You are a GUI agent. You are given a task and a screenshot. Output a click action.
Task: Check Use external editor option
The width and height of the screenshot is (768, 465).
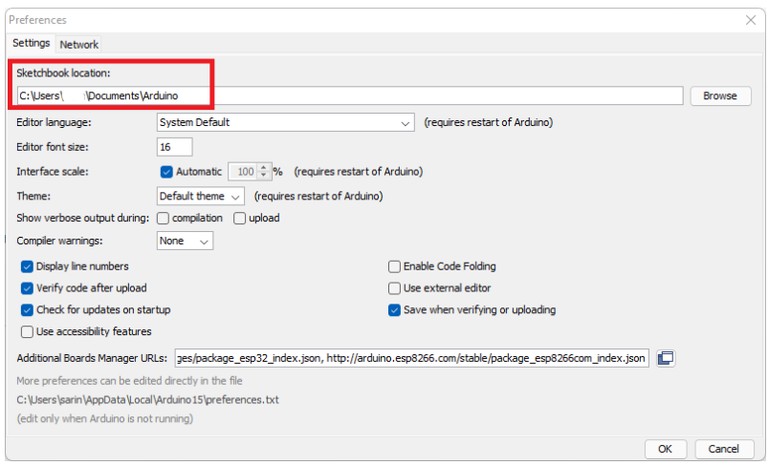(x=395, y=288)
